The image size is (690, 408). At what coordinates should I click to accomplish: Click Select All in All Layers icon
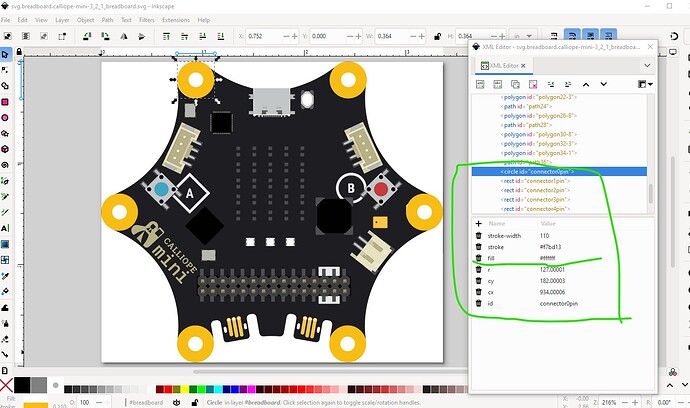click(26, 36)
